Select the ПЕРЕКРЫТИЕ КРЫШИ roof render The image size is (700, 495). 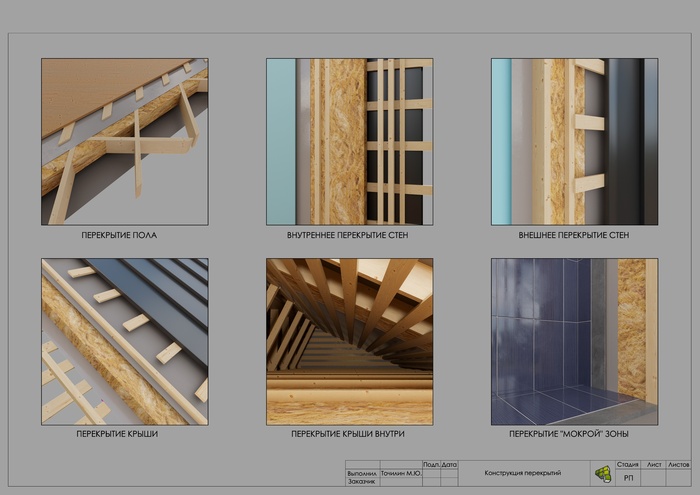pos(125,342)
